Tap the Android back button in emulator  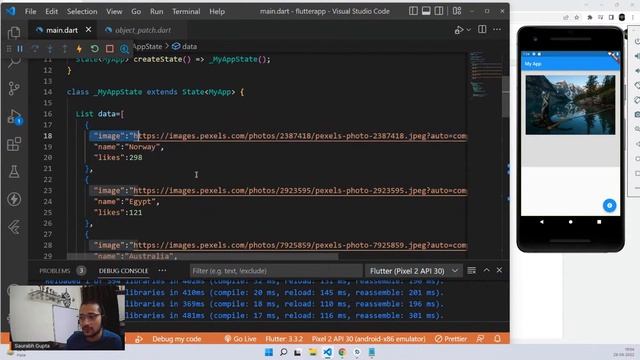click(x=542, y=222)
